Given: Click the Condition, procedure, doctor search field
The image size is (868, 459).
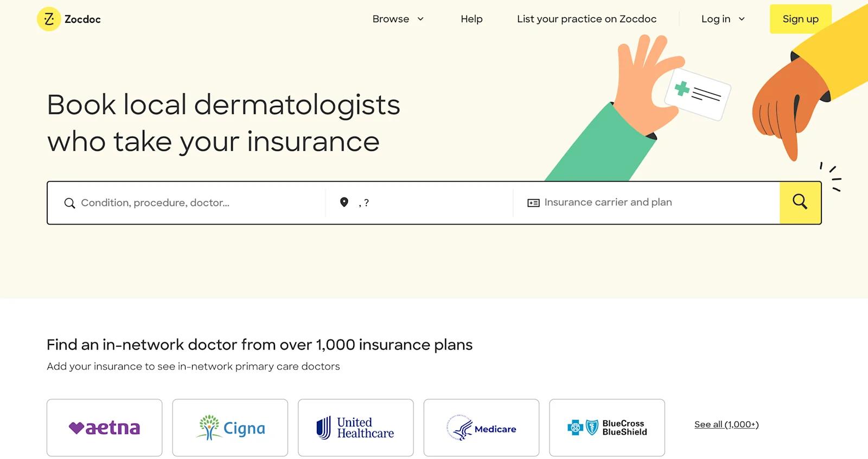Looking at the screenshot, I should coord(195,203).
